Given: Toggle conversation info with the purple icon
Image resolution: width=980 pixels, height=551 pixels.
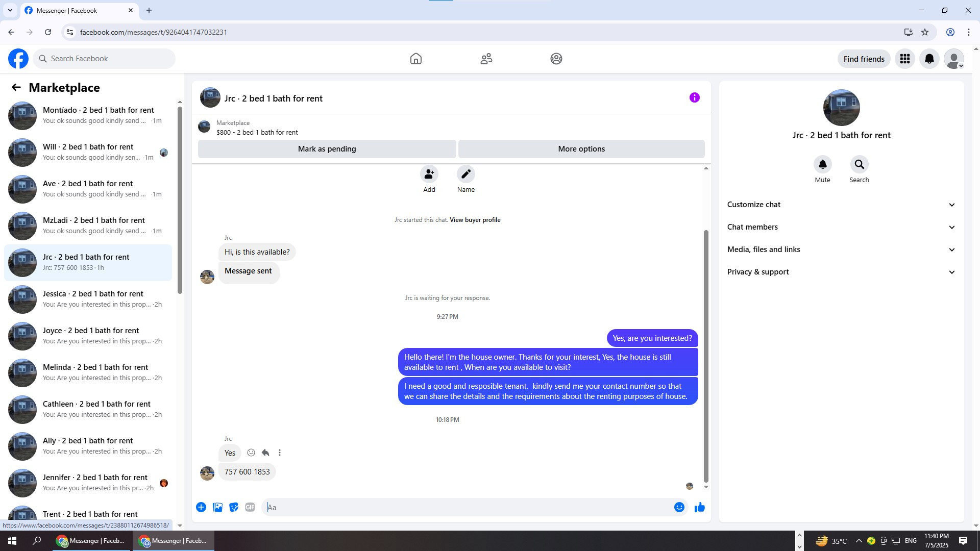Looking at the screenshot, I should 694,97.
